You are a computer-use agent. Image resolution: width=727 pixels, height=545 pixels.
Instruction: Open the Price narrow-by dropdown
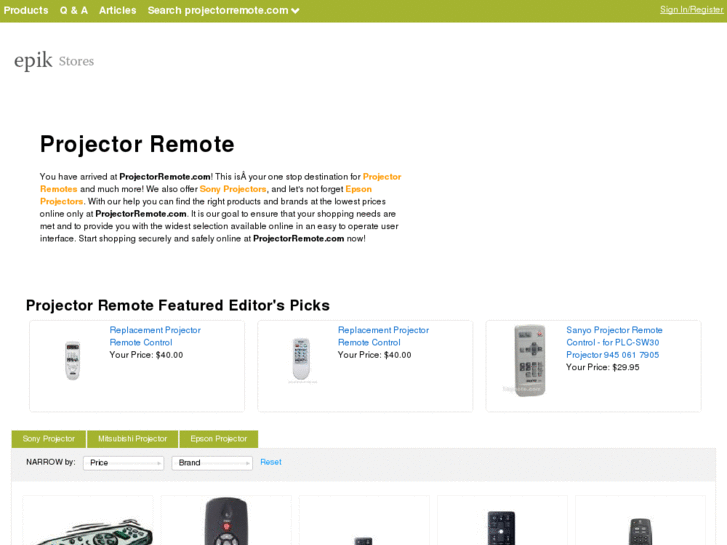pyautogui.click(x=123, y=463)
